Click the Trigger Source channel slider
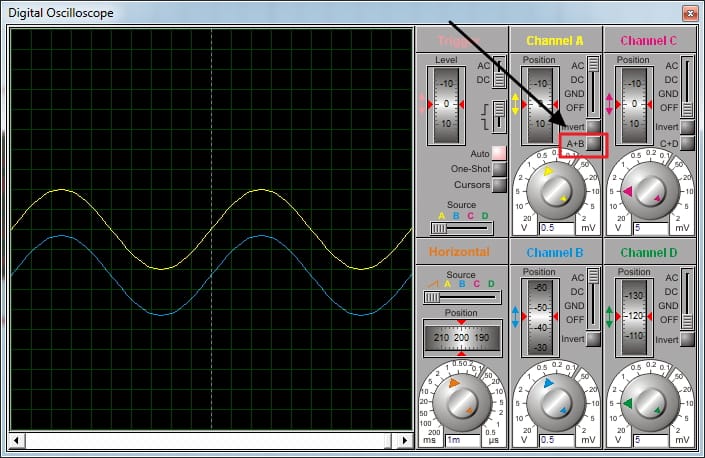This screenshot has width=705, height=458. (462, 228)
